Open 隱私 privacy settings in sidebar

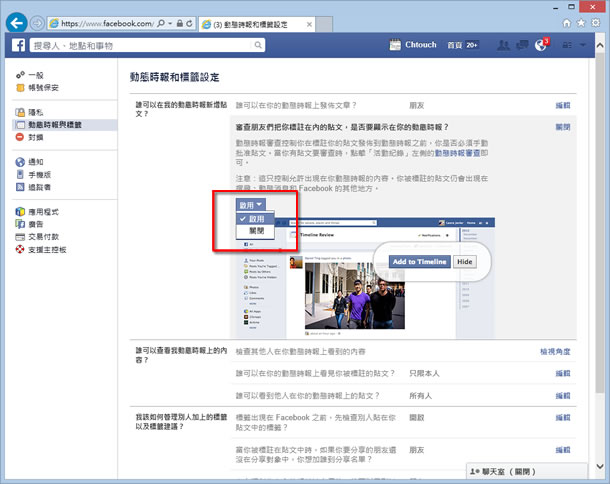coord(35,114)
